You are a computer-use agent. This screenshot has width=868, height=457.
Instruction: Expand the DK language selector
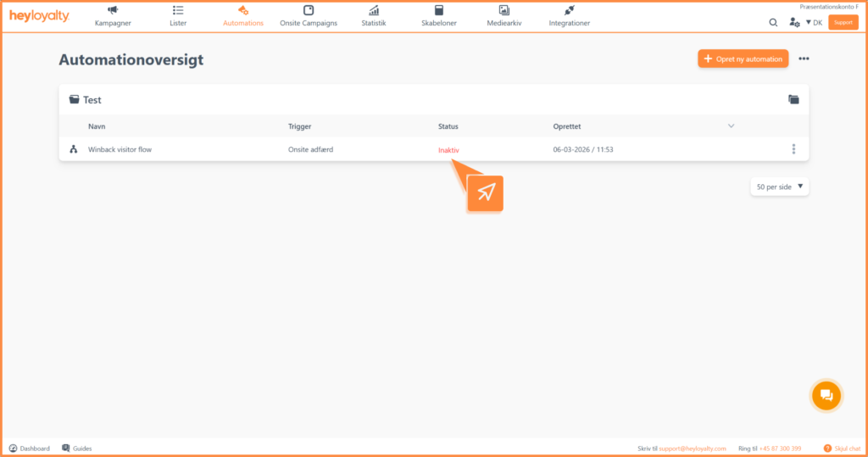pyautogui.click(x=814, y=23)
